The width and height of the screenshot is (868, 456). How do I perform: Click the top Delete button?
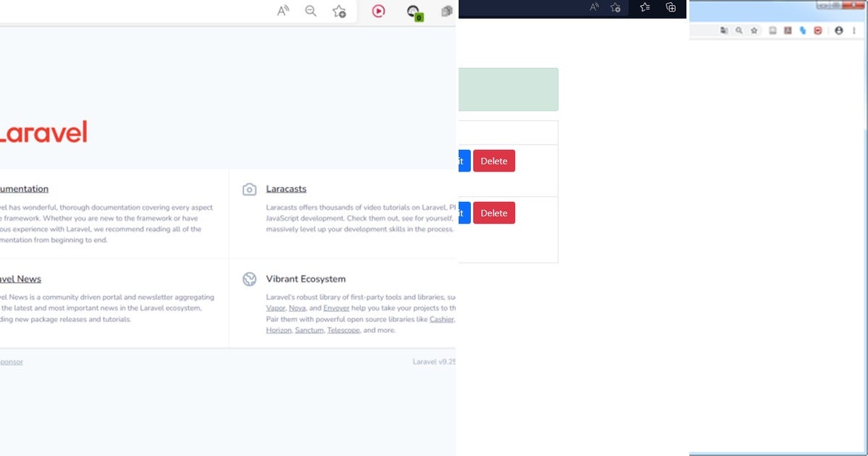pyautogui.click(x=494, y=161)
